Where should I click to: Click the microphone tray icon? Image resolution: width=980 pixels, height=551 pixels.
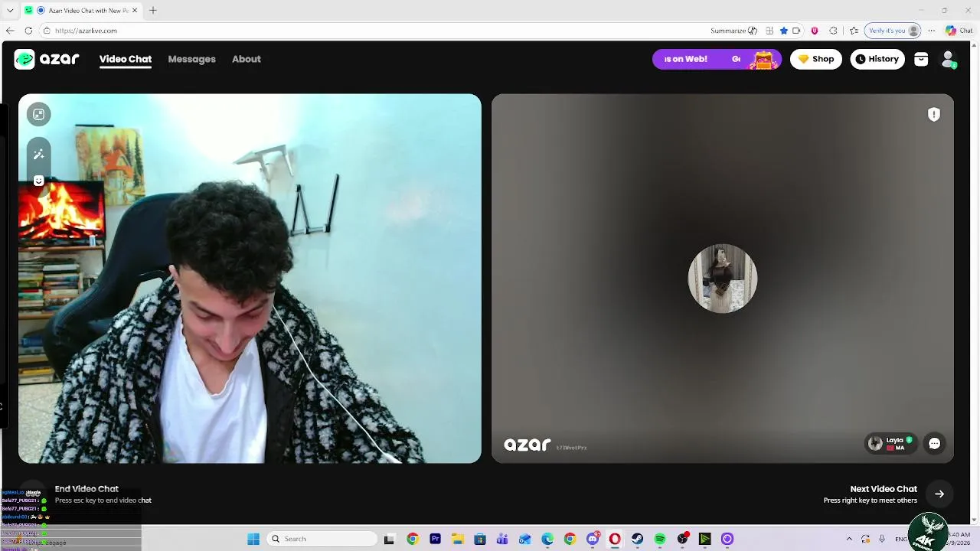882,539
